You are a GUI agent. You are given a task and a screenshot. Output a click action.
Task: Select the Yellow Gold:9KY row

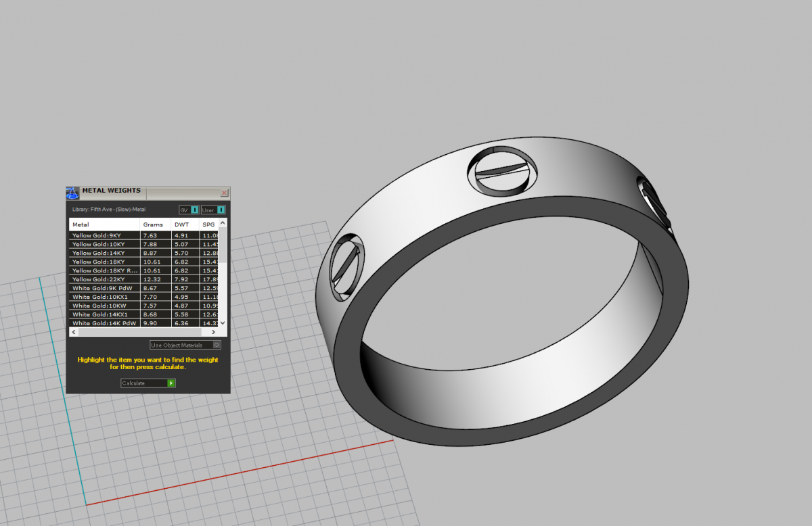[x=143, y=235]
